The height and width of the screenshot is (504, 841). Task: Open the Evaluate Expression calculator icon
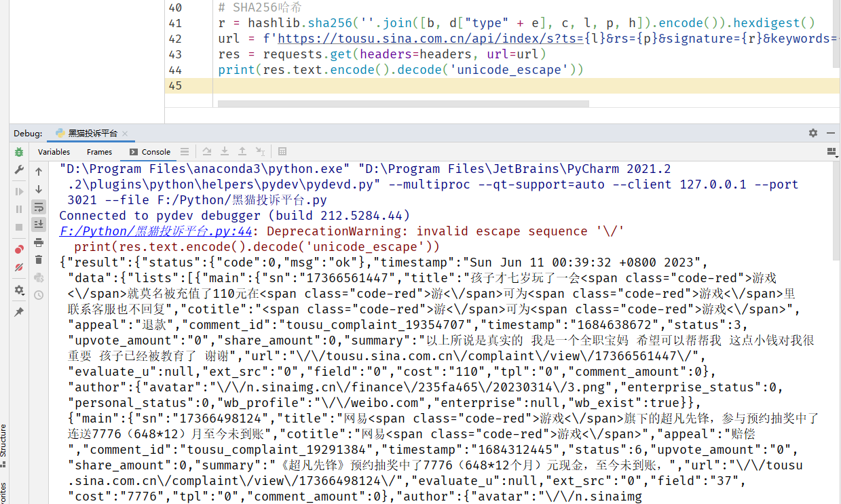pyautogui.click(x=282, y=152)
